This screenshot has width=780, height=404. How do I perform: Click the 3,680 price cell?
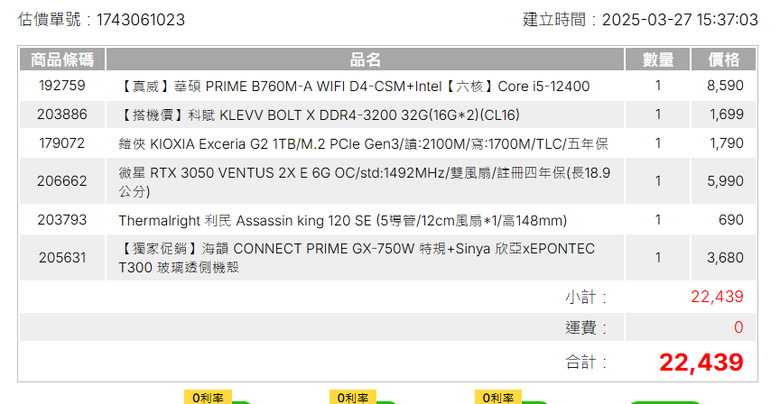(725, 258)
